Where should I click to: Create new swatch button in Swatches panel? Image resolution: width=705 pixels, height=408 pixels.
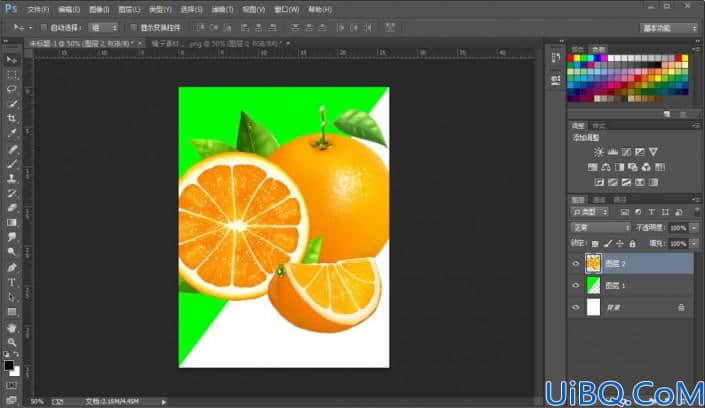(x=667, y=114)
